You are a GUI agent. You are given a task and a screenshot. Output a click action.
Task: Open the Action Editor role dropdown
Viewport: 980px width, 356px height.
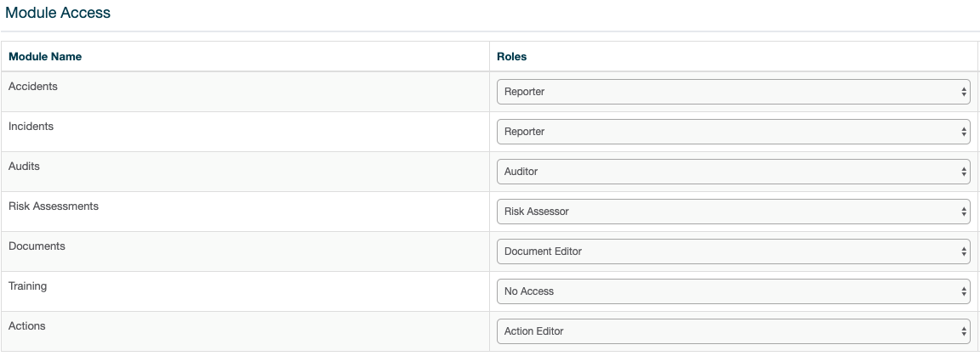point(733,331)
